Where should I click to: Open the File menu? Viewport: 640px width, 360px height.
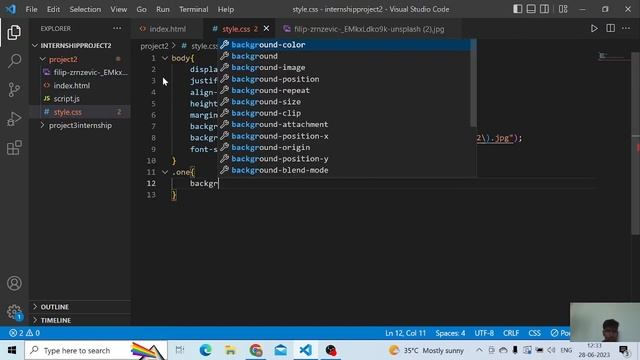pos(31,9)
